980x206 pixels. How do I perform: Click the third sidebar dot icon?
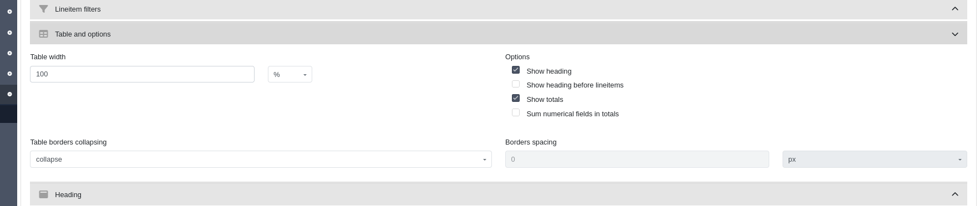(9, 53)
